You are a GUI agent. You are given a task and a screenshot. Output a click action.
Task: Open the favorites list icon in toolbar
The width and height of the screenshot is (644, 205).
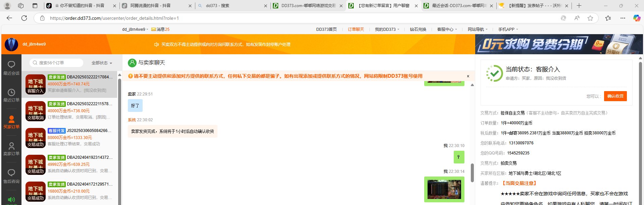click(x=608, y=18)
